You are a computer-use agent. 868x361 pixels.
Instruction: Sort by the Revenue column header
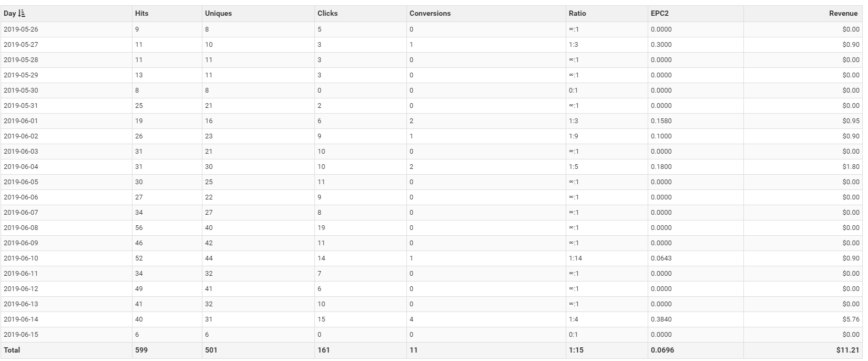843,14
